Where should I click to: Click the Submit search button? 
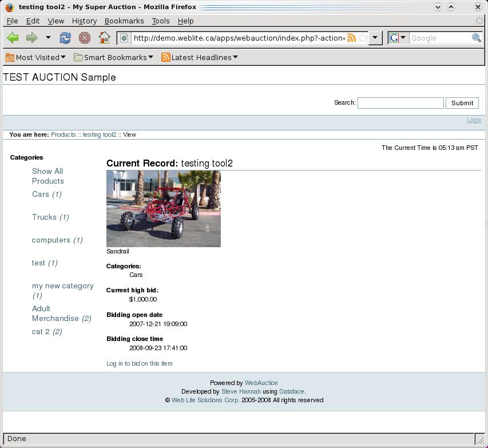[462, 103]
